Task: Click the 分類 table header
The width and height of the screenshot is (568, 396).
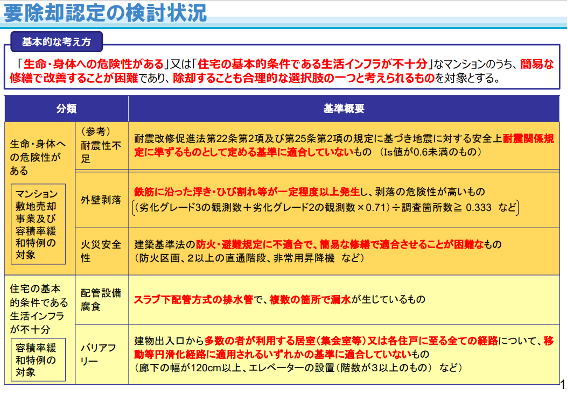Action: pyautogui.click(x=66, y=109)
